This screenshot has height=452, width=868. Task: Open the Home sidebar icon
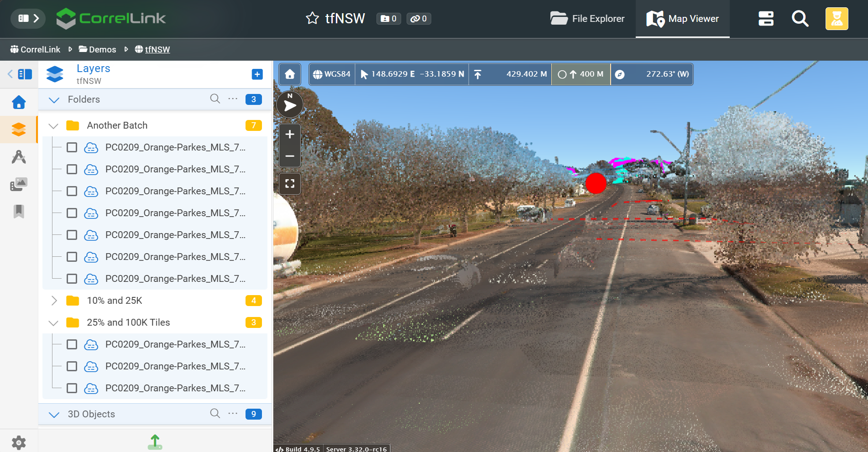click(19, 102)
